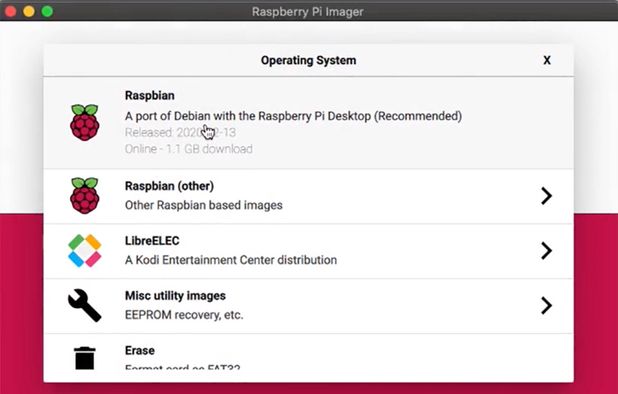Screen dimensions: 618x394
Task: Select the Erase option title
Action: point(140,350)
